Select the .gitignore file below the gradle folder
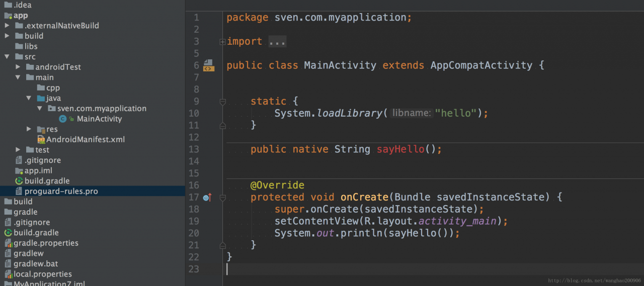The height and width of the screenshot is (286, 644). tap(32, 222)
